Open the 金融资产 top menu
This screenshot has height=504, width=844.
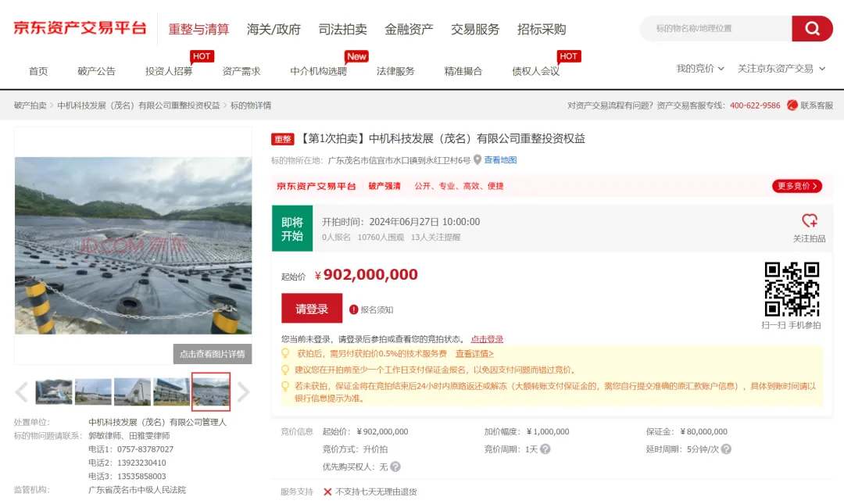(409, 29)
